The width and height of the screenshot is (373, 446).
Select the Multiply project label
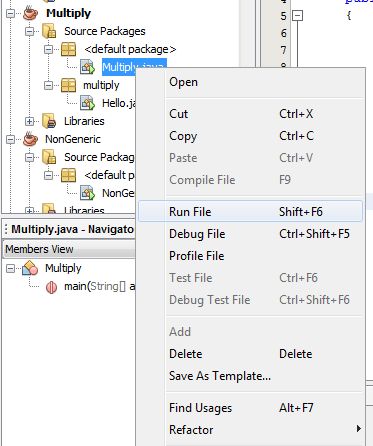[x=68, y=13]
